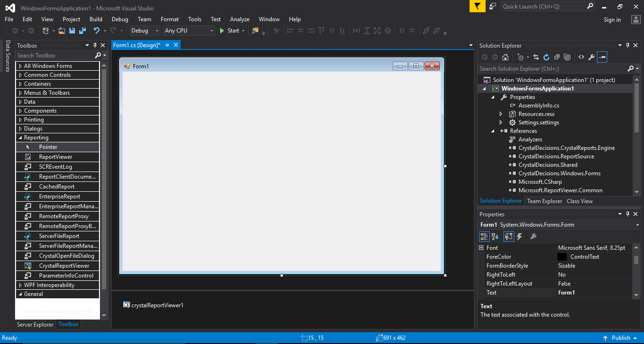Open the Any CPU platform dropdown
Viewport: 644px width, 344px height.
click(189, 31)
